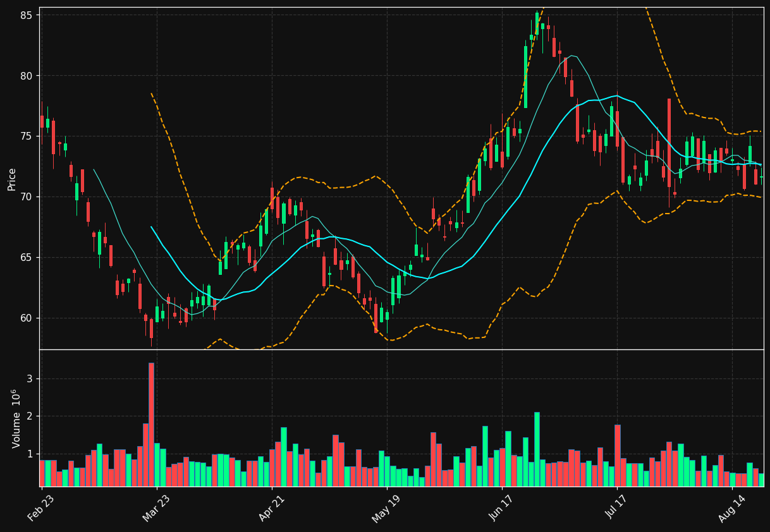This screenshot has width=770, height=532.
Task: Click the 65 price axis label
Action: point(27,257)
